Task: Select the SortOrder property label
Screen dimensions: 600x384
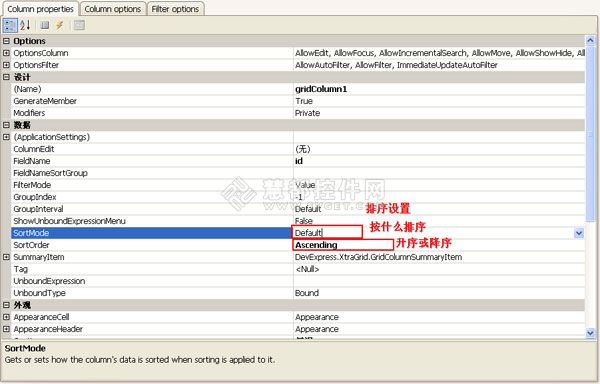Action: tap(31, 245)
